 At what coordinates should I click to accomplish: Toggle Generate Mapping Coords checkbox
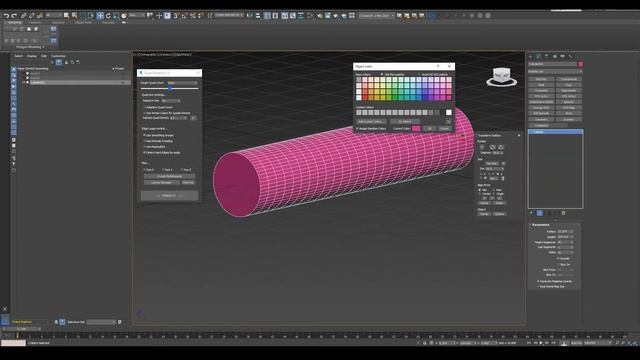[538, 281]
